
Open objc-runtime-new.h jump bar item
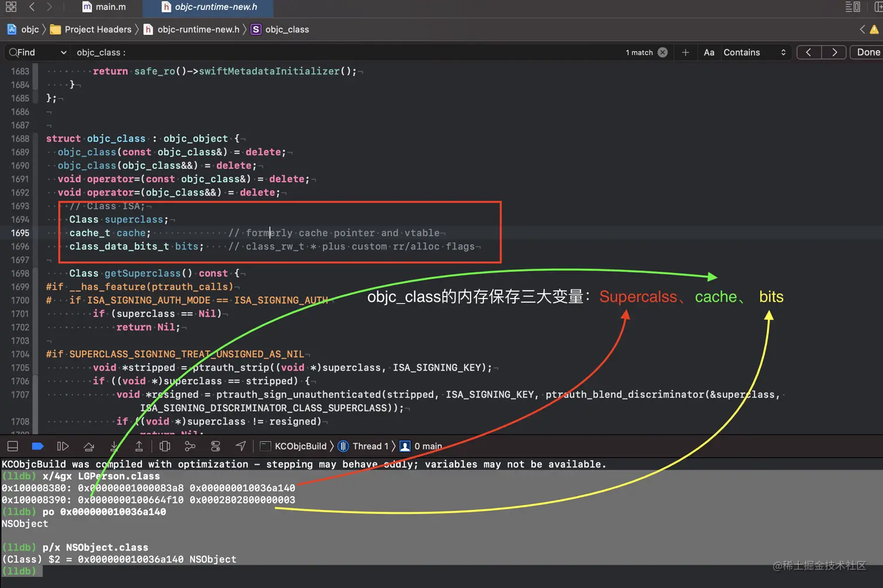click(x=192, y=29)
